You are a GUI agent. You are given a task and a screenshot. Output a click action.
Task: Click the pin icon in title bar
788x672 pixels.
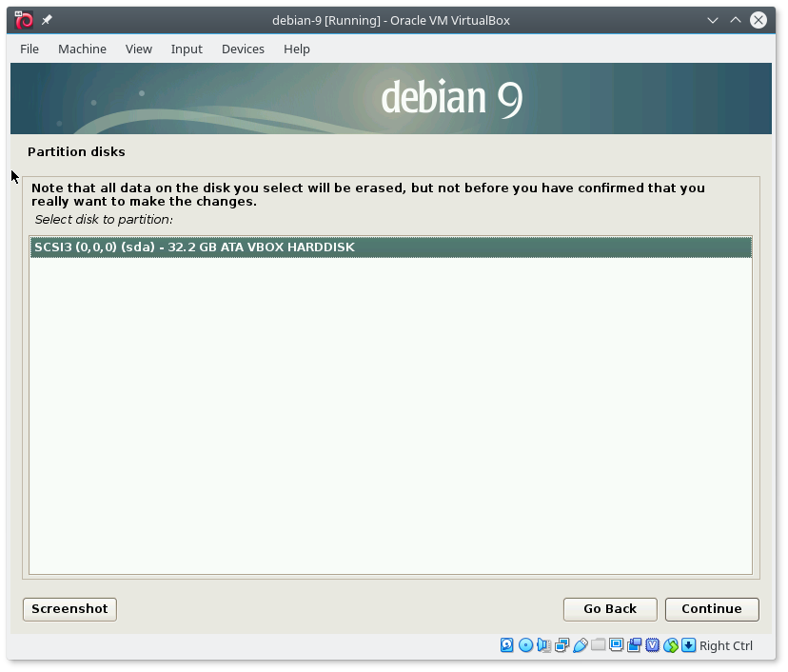click(48, 20)
